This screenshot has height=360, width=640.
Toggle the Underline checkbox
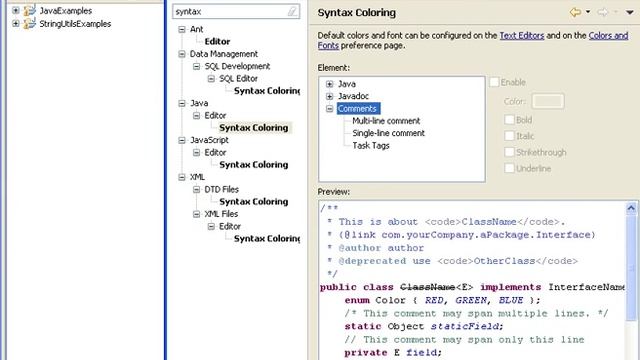[x=509, y=168]
